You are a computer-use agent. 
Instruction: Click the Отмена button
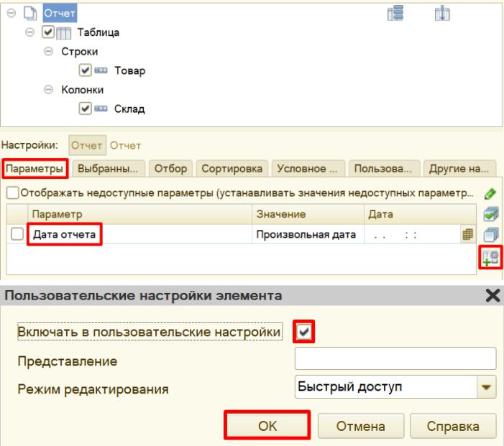[x=361, y=426]
